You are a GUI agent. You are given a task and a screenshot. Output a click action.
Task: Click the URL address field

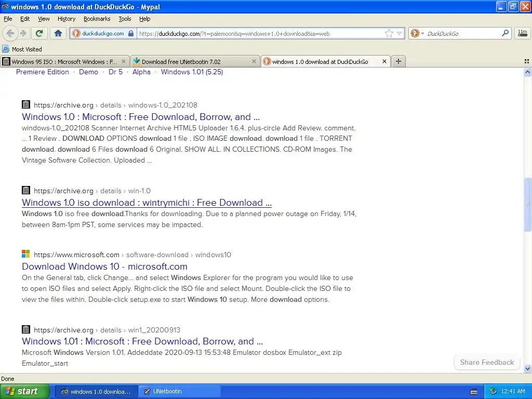point(261,33)
